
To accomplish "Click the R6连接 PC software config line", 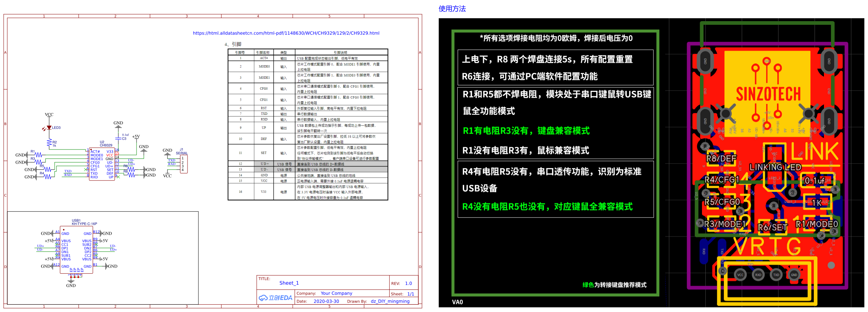I will click(530, 77).
